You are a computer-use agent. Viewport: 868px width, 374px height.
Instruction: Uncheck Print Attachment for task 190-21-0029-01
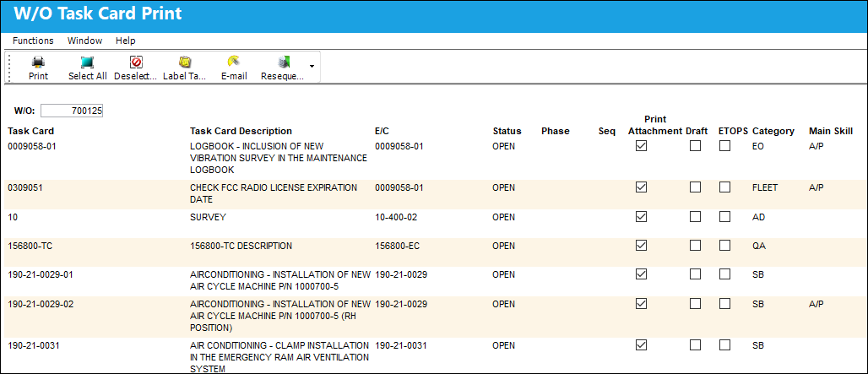(x=641, y=274)
